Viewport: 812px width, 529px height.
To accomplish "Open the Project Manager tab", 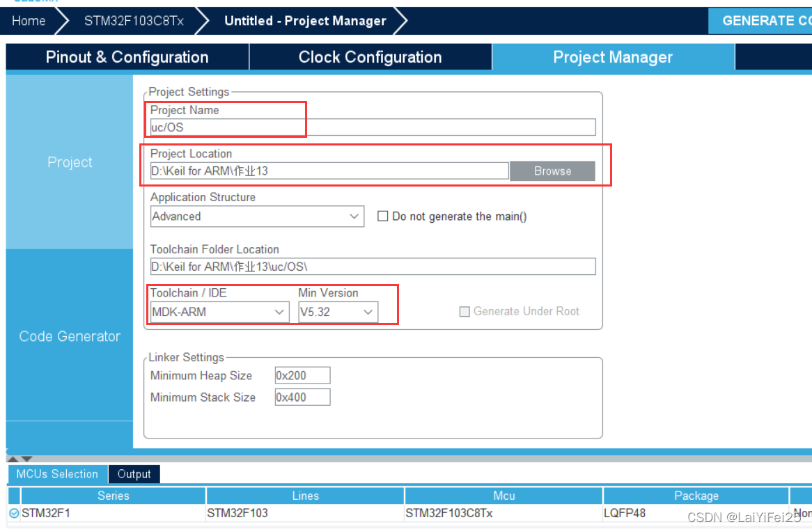I will 613,57.
